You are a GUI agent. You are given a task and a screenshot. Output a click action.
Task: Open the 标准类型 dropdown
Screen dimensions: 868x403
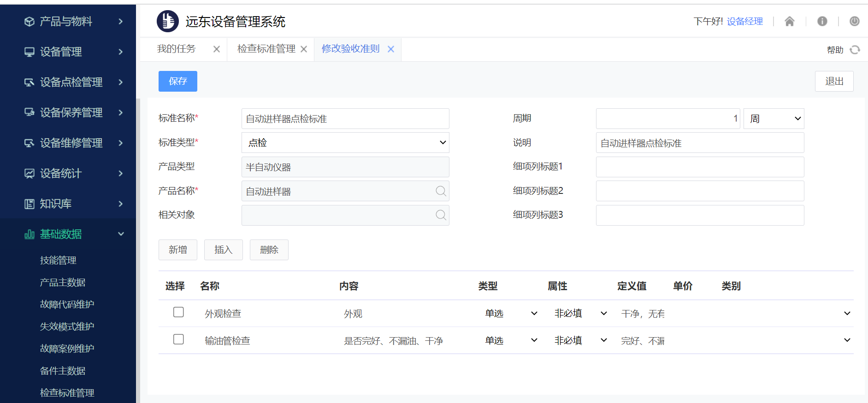(345, 143)
